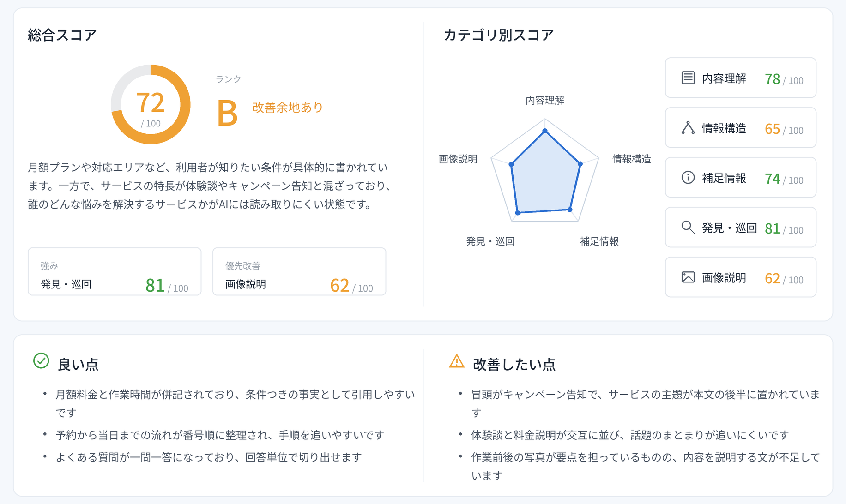This screenshot has width=846, height=504.
Task: Click the warning triangle beside 改善したい点
Action: coord(457,360)
